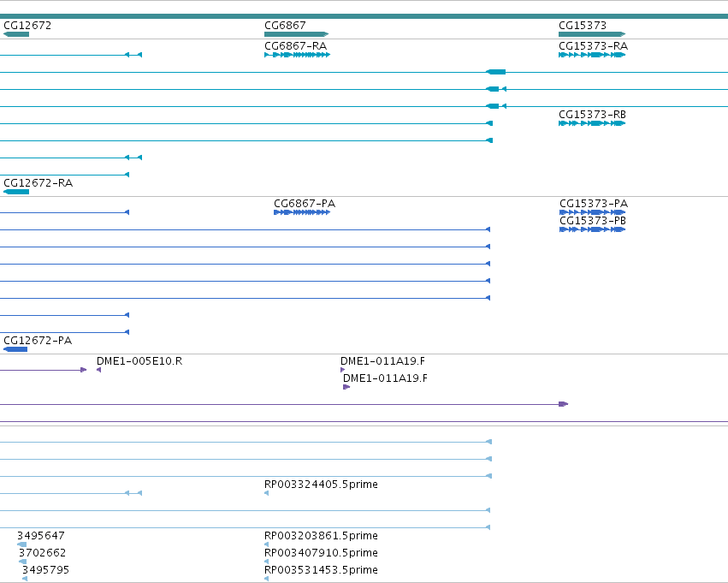Screen dimensions: 728x583
Task: Click the 3495647 feature glyph
Action: (22, 544)
